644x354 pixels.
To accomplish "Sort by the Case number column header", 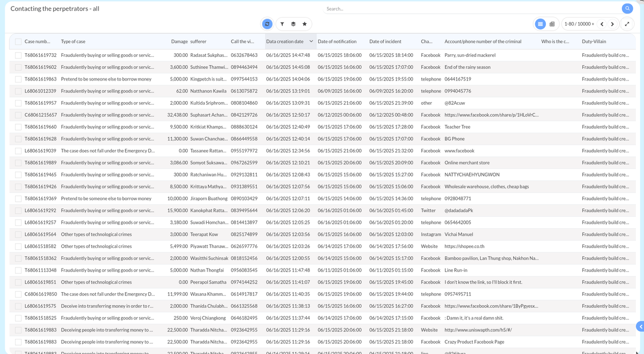I will [37, 41].
